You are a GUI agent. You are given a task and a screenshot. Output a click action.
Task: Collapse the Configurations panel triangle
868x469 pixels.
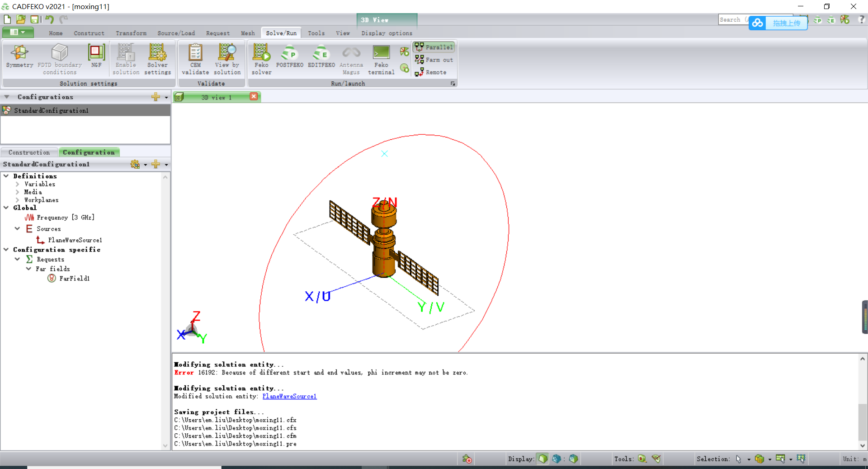coord(7,97)
